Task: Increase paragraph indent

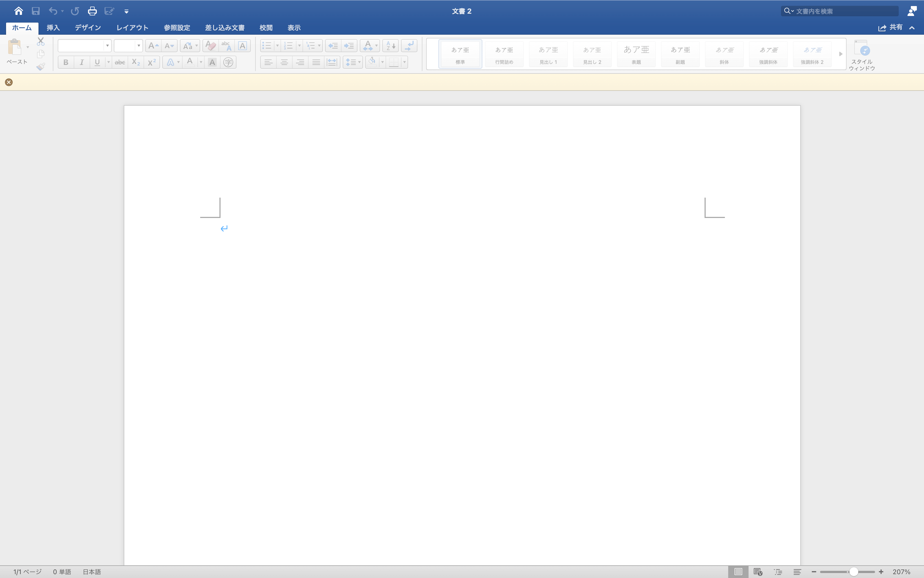Action: [349, 46]
